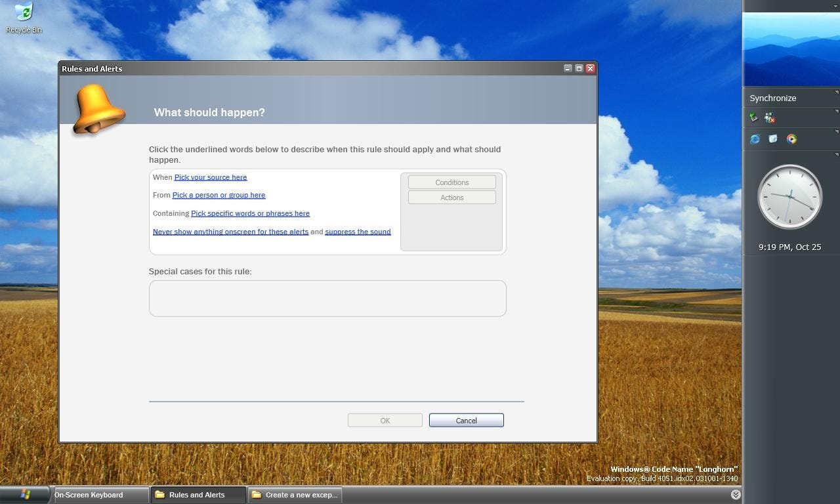Click the 'Special cases for this rule' box

[x=327, y=299]
